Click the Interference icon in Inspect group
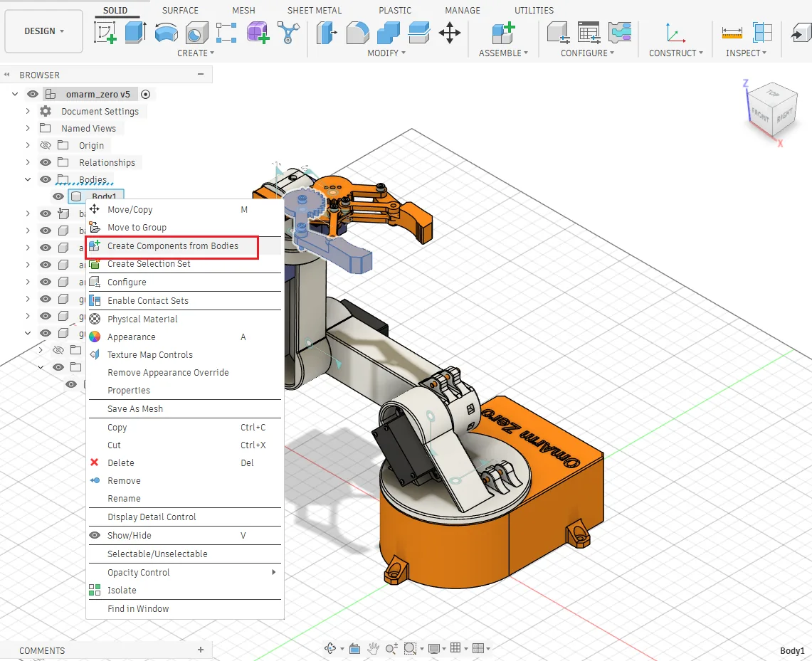 coord(762,33)
